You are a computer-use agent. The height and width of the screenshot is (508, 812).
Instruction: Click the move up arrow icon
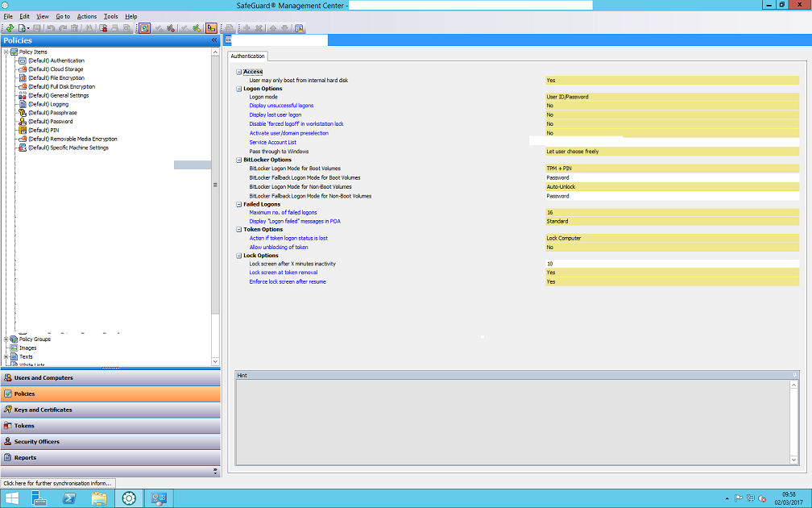click(273, 28)
